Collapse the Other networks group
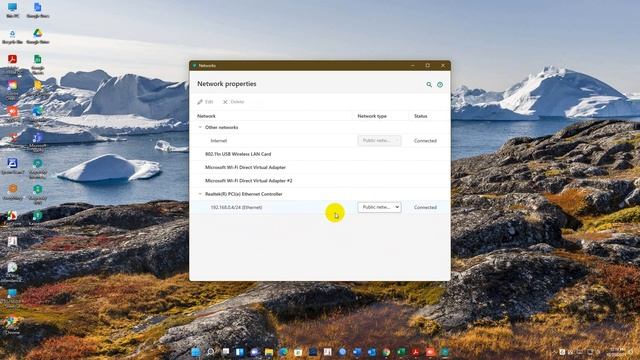 coord(200,127)
